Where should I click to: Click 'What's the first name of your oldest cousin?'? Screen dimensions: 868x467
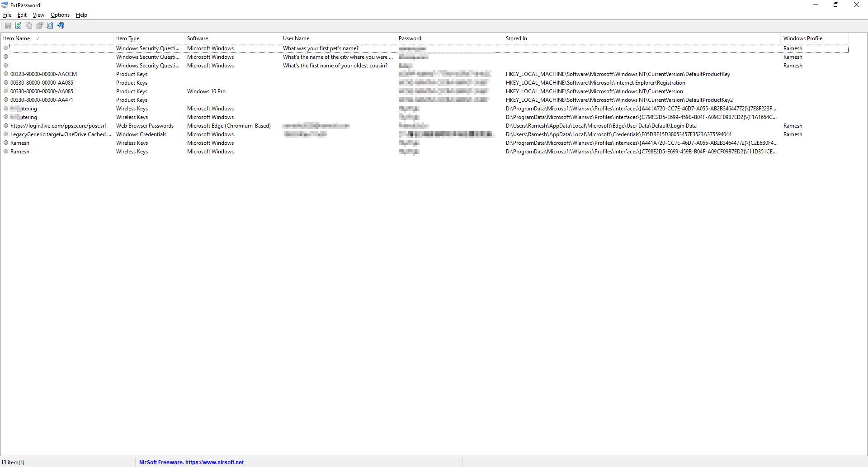pos(335,66)
